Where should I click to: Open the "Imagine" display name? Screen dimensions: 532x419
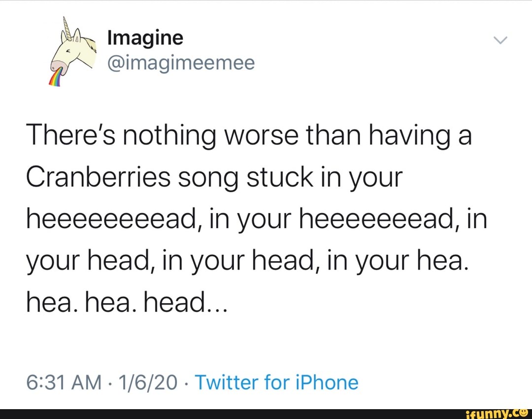[145, 38]
